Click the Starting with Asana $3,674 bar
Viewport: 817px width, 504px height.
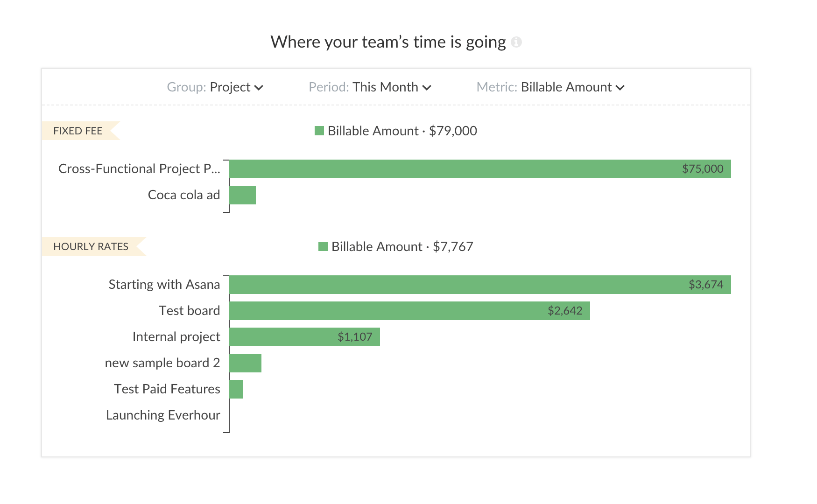point(479,285)
